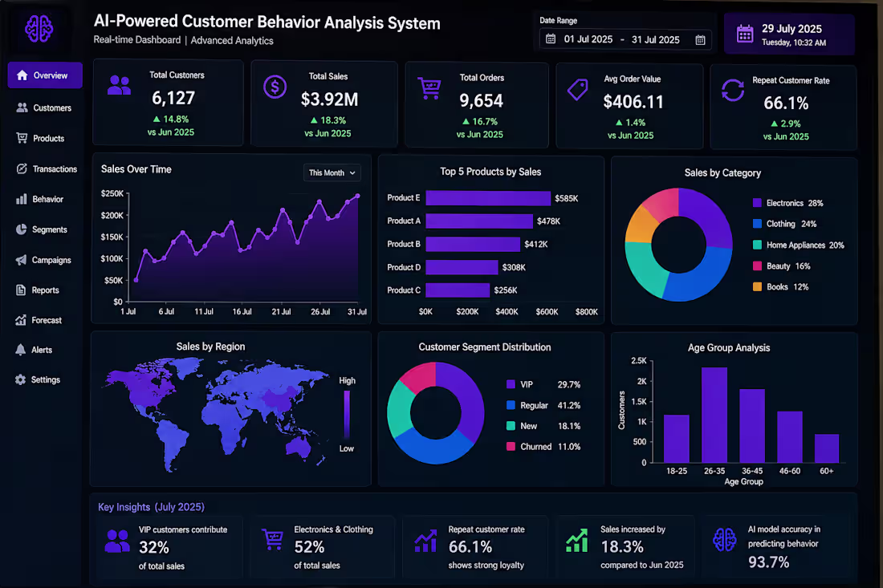Click the Overview button in sidebar
This screenshot has width=883, height=588.
pos(45,75)
